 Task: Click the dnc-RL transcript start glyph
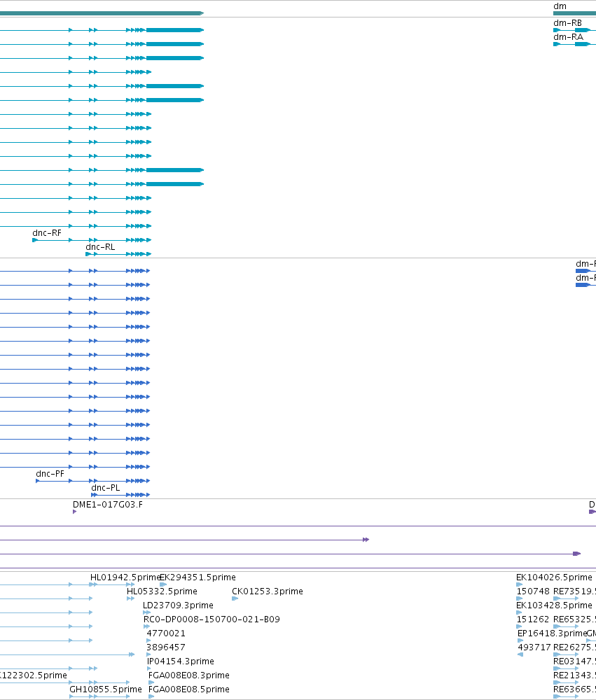[x=88, y=254]
